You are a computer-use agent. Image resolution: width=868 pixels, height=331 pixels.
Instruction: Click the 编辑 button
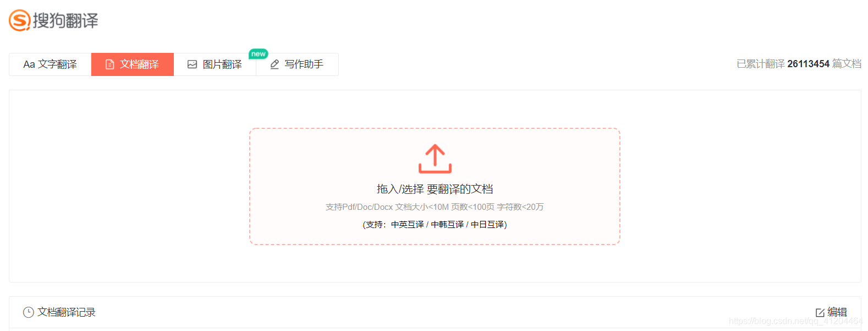point(831,312)
